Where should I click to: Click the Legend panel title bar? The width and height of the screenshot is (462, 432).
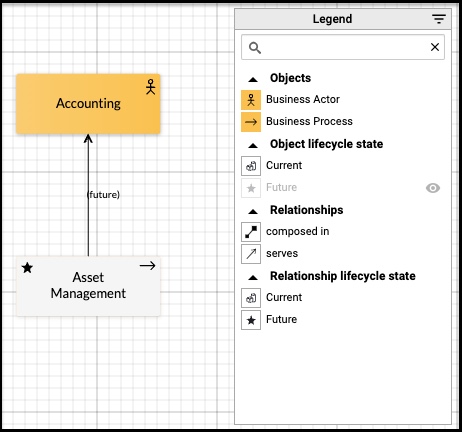tap(343, 19)
